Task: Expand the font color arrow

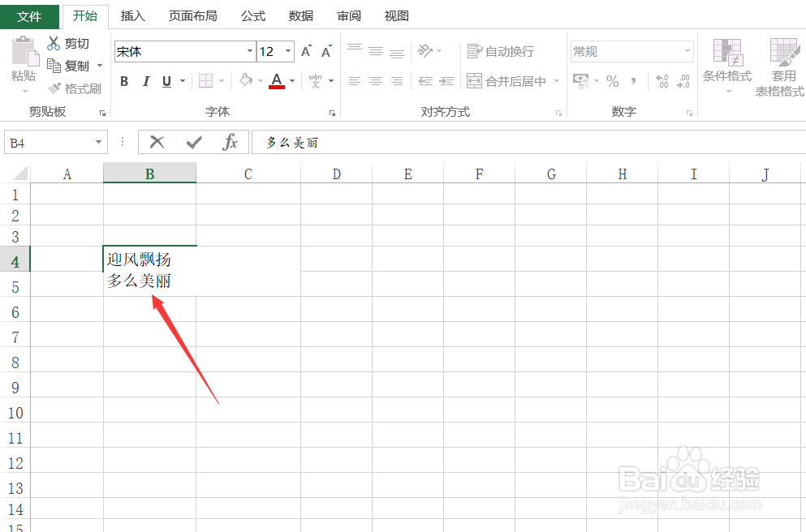Action: pos(292,81)
